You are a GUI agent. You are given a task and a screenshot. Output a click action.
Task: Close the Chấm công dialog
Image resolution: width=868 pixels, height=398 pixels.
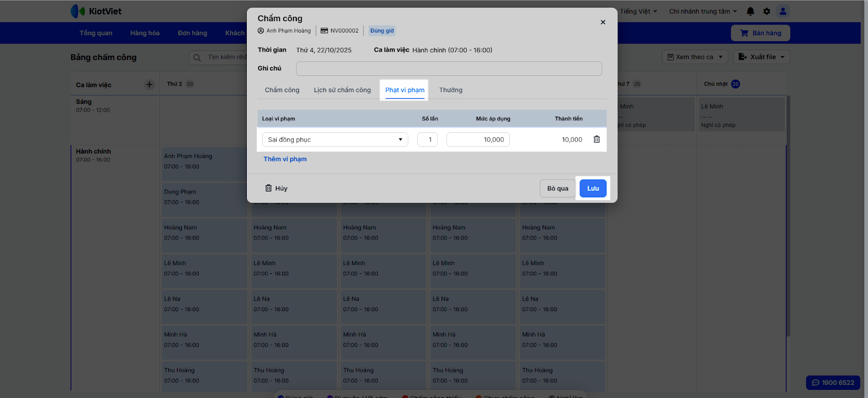603,22
